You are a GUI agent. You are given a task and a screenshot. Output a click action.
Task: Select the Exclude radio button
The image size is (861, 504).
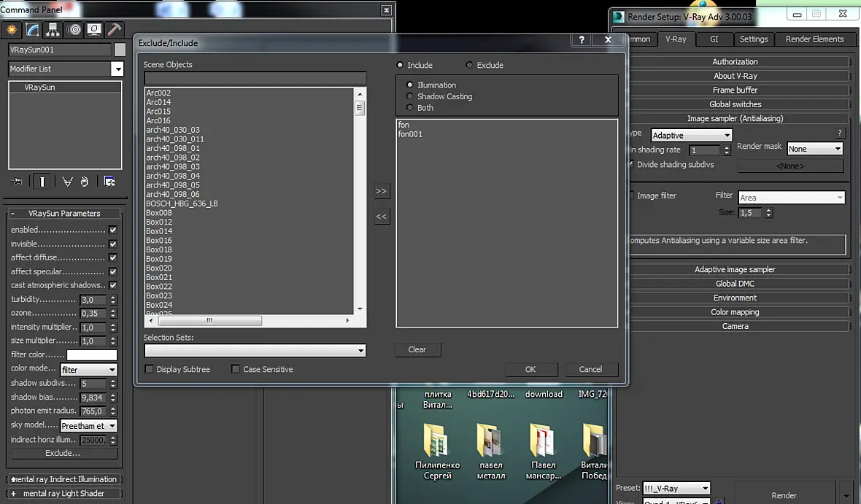469,65
